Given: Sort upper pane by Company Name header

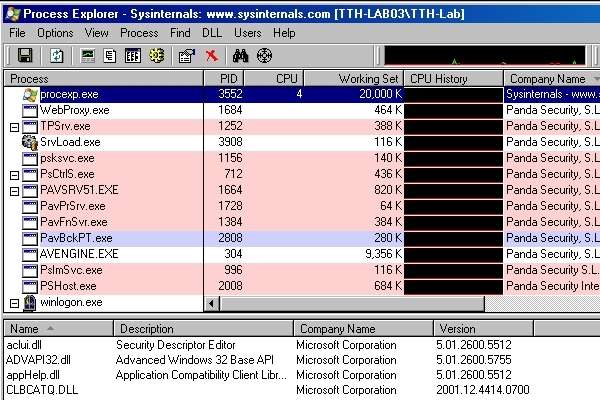Looking at the screenshot, I should [x=552, y=78].
